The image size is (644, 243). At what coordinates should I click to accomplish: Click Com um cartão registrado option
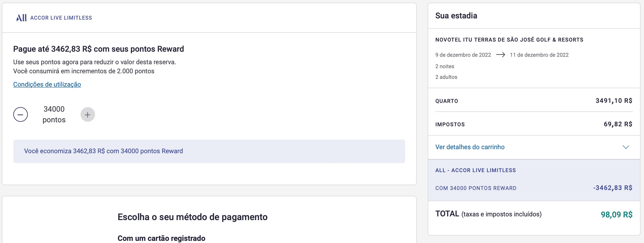coord(161,238)
